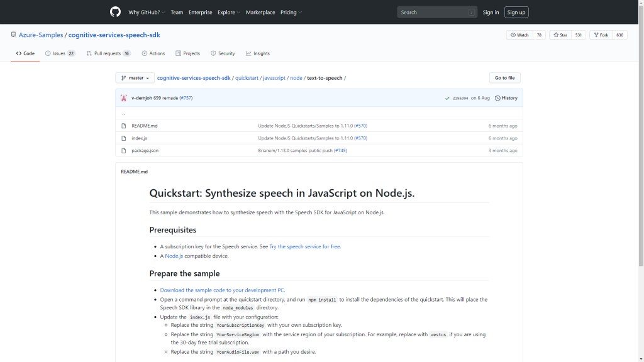The width and height of the screenshot is (644, 362).
Task: Click the Fork button
Action: (601, 35)
